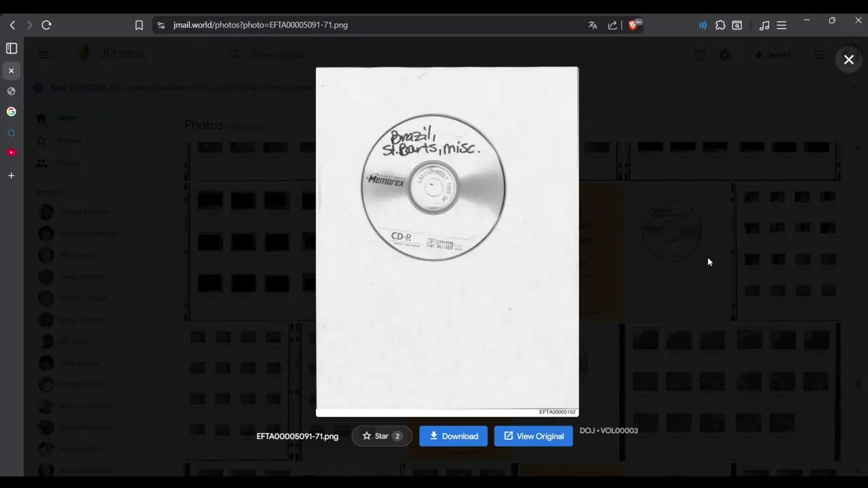Switch to the Google vertical tab

[12, 111]
